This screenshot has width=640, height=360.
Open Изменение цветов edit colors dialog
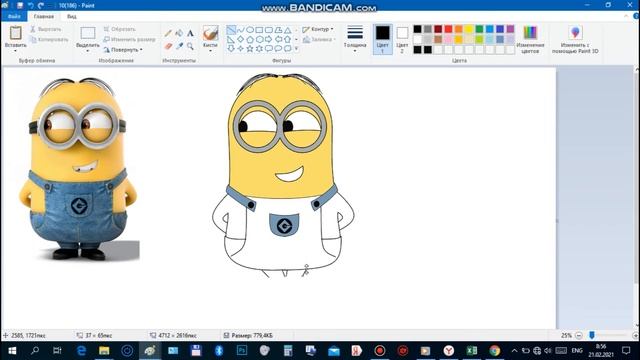coord(530,40)
